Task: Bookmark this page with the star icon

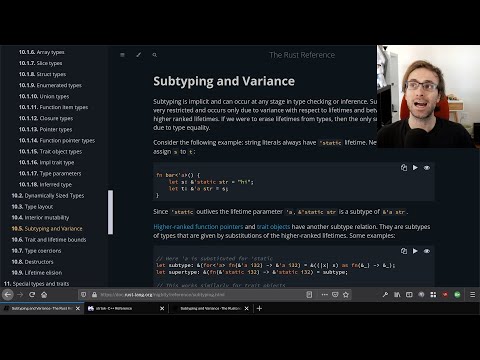Action: (x=346, y=295)
